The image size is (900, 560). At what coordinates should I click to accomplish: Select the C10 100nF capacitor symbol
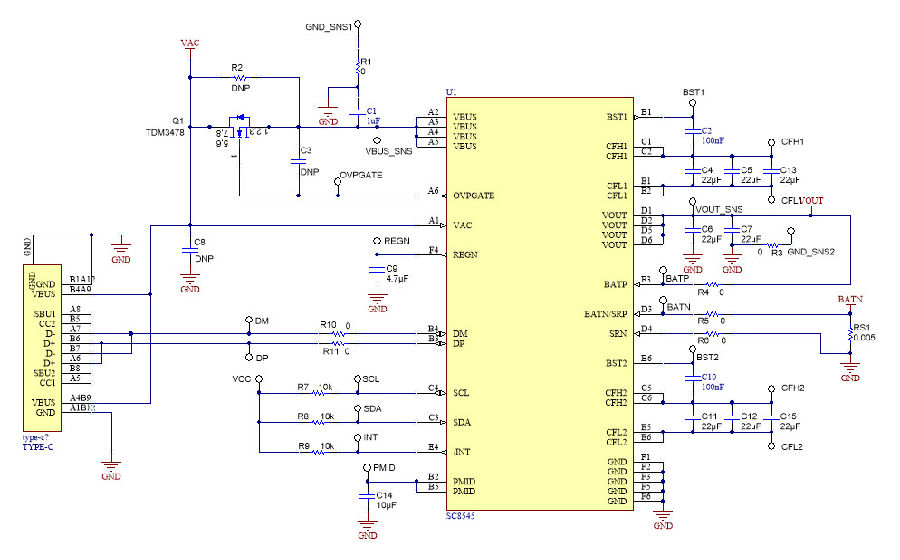click(693, 378)
